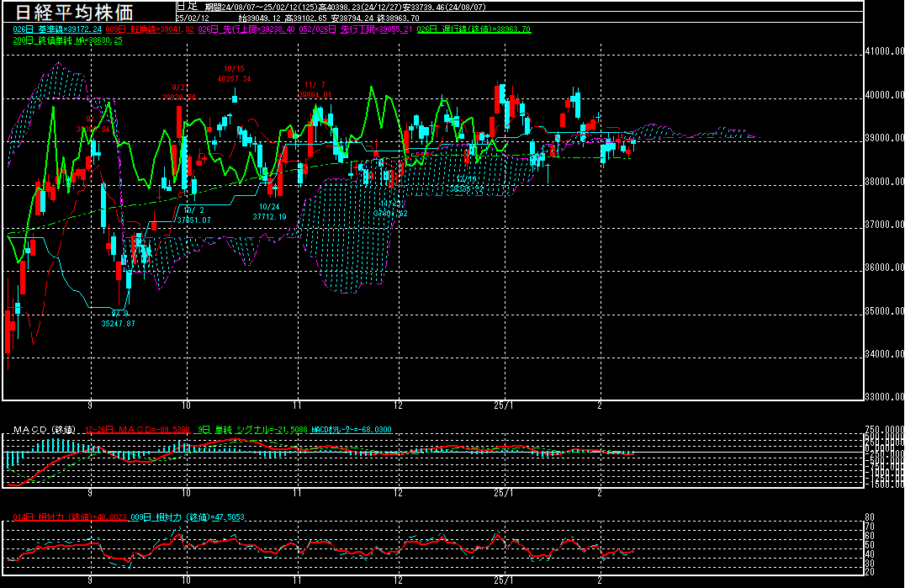905x588 pixels.
Task: Click the 25/1 label under the price chart
Action: 504,405
